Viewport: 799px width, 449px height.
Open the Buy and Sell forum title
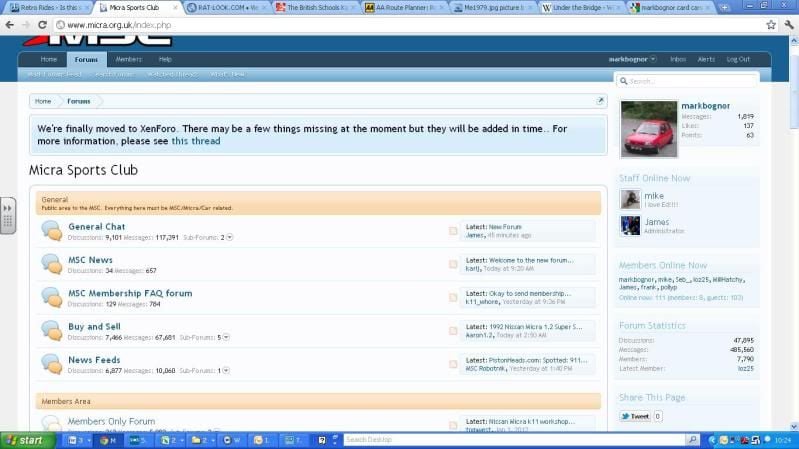[x=94, y=326]
